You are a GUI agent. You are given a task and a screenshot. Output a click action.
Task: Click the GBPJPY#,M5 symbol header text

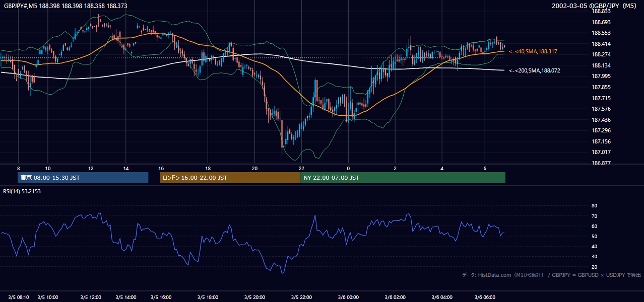(x=65, y=6)
